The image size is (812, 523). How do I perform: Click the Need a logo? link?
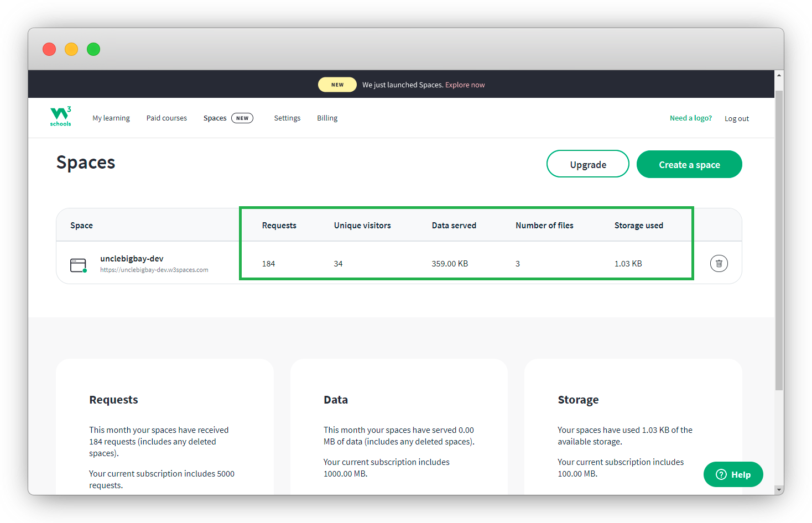pos(691,118)
